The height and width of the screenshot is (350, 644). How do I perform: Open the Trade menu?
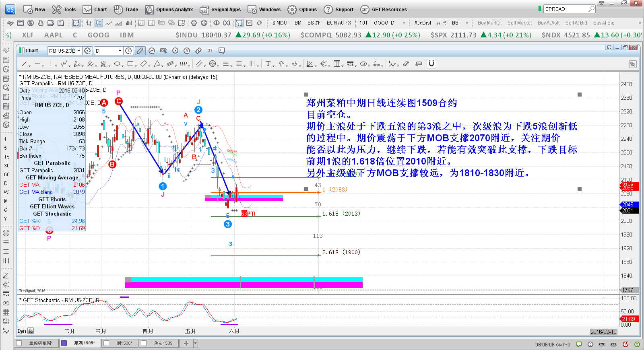126,9
